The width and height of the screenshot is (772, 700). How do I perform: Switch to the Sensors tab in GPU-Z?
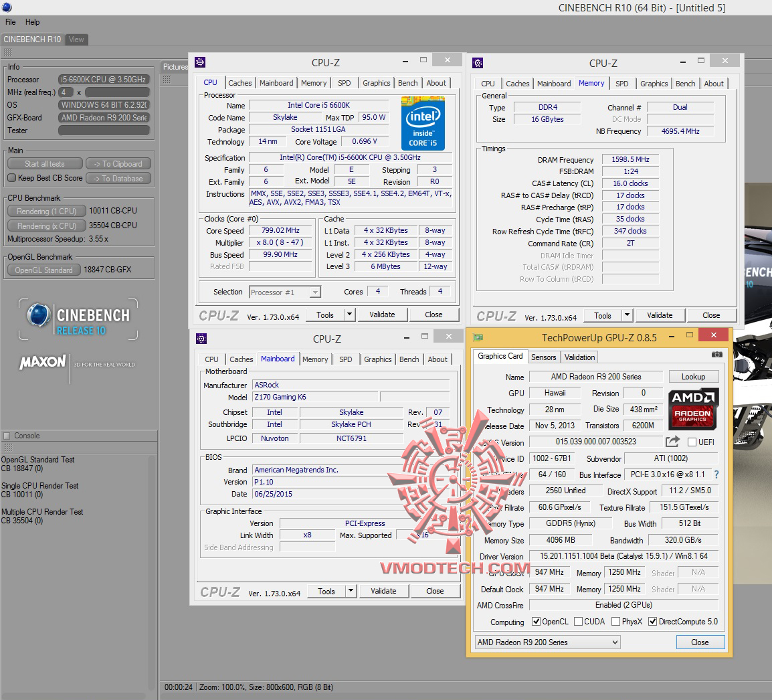pos(544,357)
